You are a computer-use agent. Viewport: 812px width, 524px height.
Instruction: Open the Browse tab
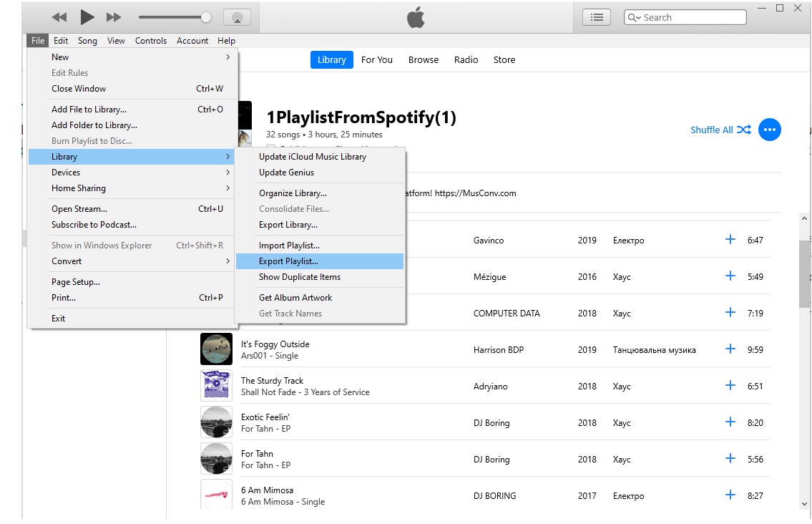point(424,59)
